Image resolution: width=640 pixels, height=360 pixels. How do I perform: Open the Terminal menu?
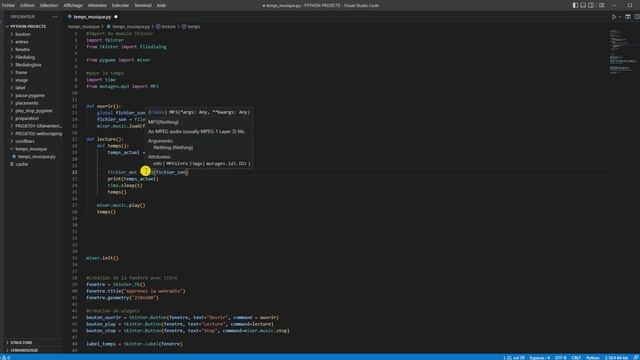coord(143,5)
